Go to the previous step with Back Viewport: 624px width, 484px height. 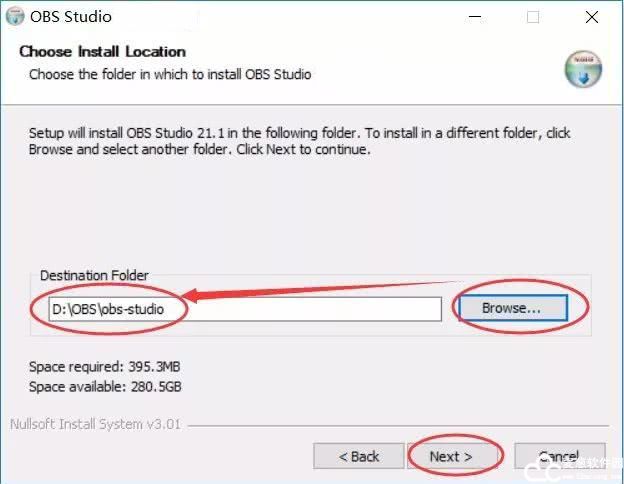(358, 456)
